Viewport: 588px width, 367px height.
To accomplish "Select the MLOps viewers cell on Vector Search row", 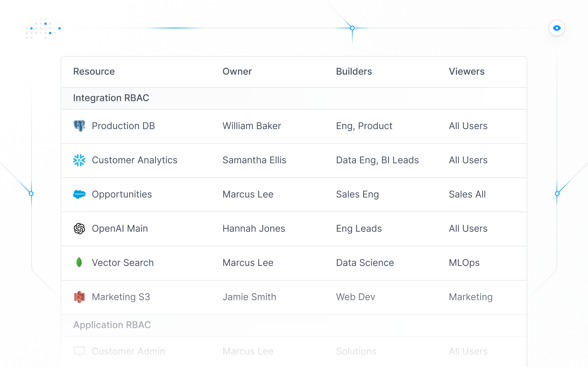I will tap(464, 262).
